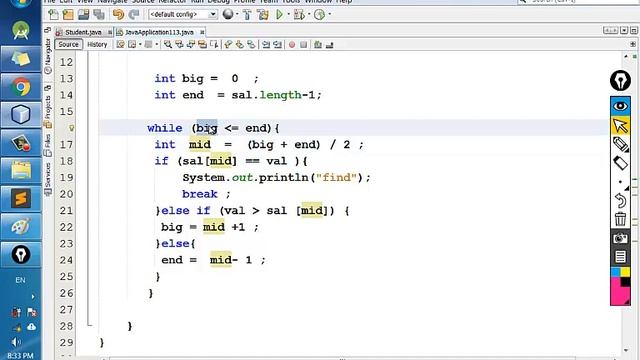
Task: Click the Shift Line Right icon
Action: [x=278, y=44]
